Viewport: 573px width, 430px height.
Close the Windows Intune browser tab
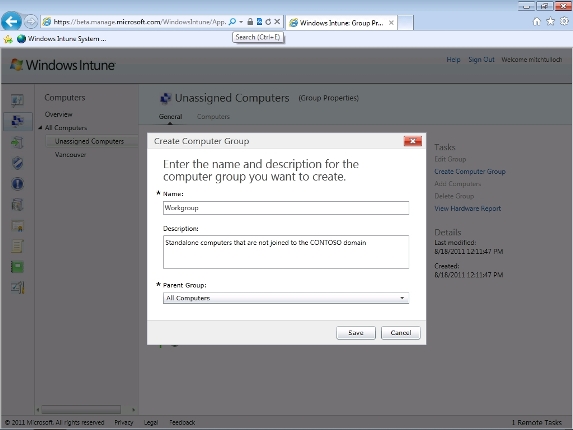[x=391, y=23]
